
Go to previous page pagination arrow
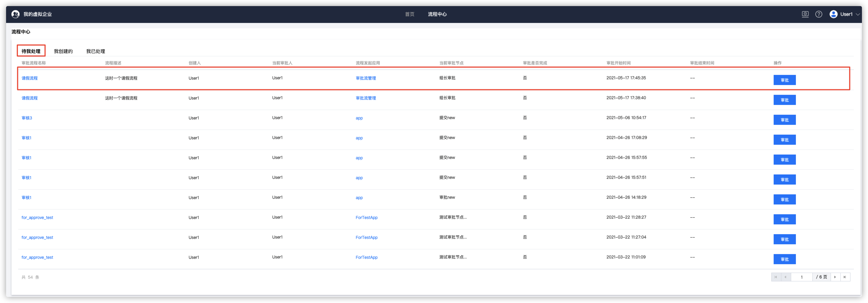(785, 277)
